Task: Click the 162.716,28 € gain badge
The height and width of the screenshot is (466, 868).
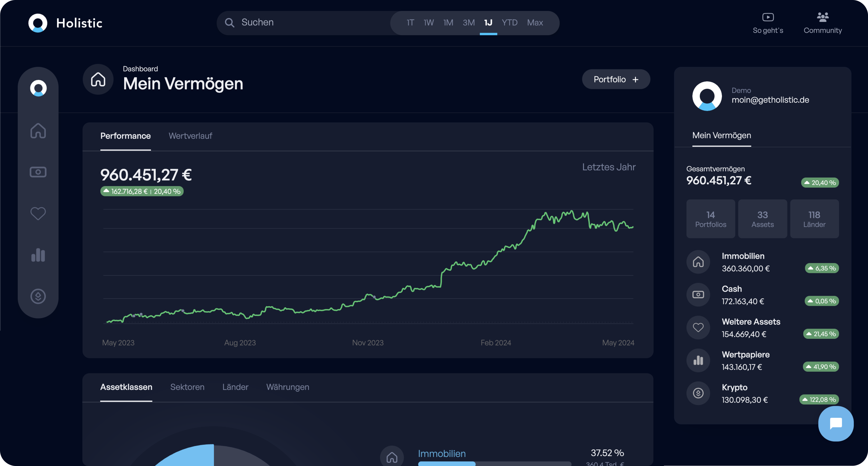Action: point(142,191)
